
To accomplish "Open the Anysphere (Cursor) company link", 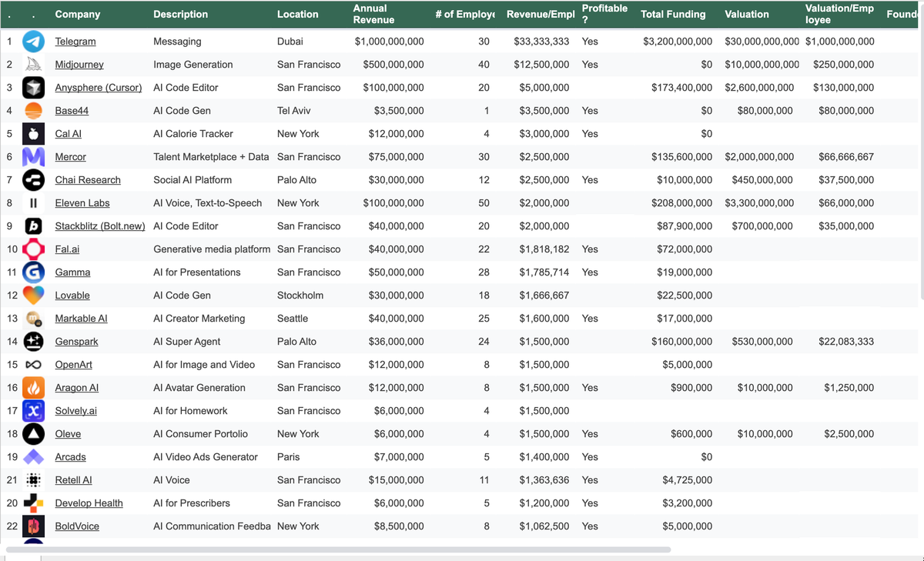I will [x=99, y=88].
